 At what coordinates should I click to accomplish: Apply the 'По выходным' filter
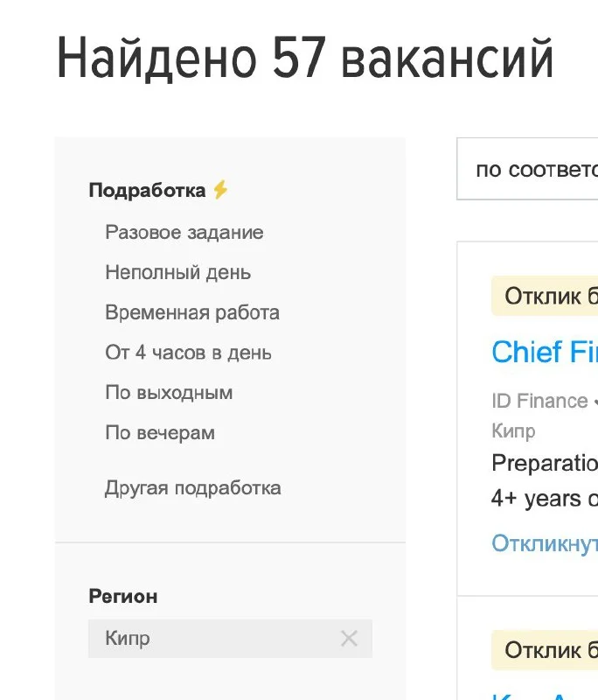click(x=169, y=393)
